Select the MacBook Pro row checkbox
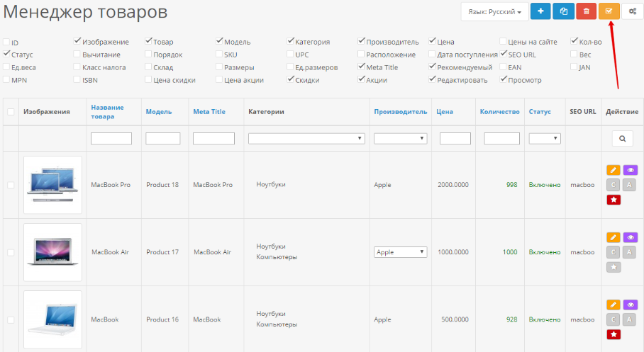Viewport: 644px width, 352px height. [x=11, y=185]
